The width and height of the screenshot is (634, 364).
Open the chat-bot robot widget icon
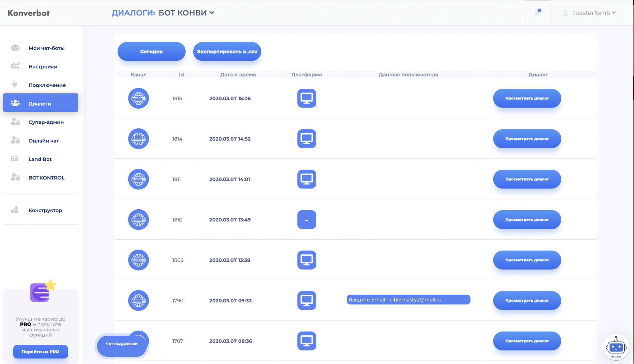(x=616, y=347)
